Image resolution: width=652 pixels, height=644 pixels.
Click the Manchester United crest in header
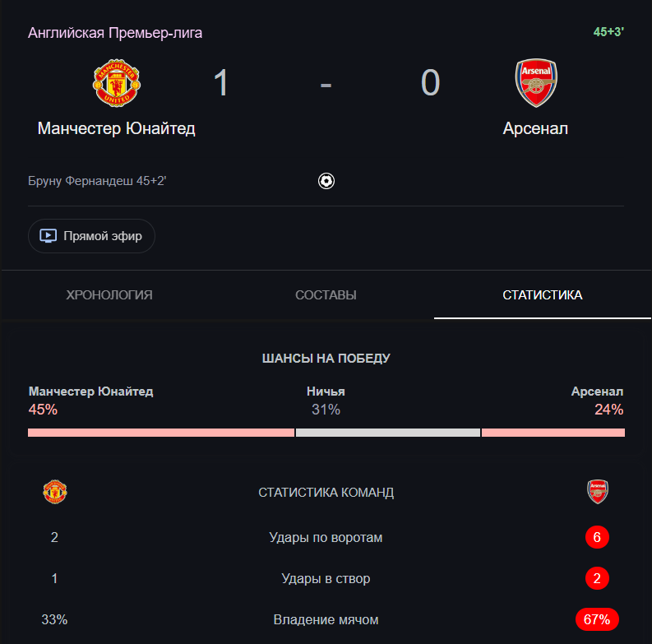pyautogui.click(x=116, y=82)
